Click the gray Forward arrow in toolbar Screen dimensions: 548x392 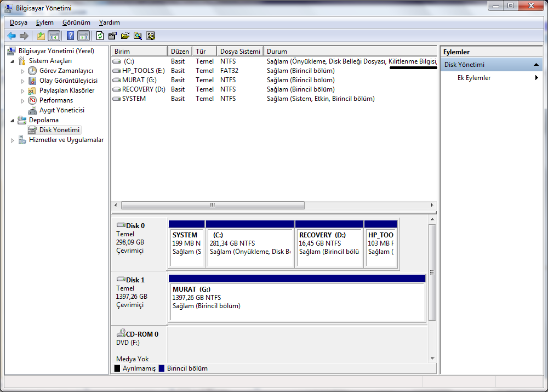click(24, 36)
